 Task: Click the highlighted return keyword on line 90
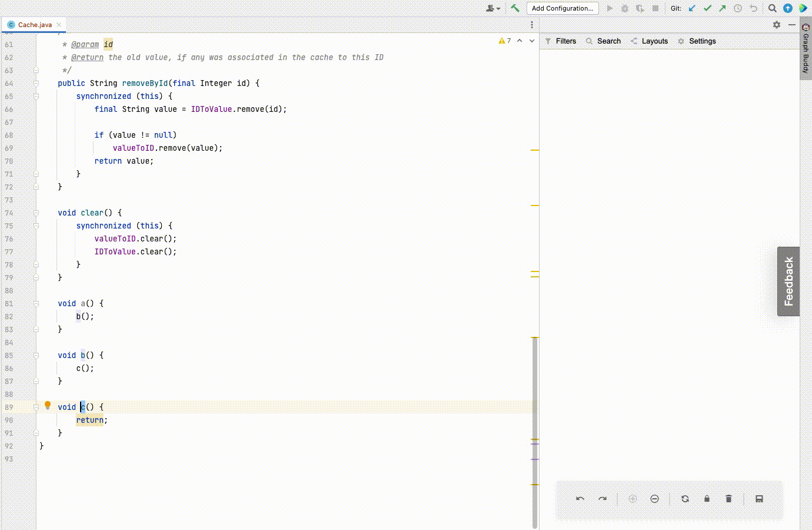[x=90, y=420]
